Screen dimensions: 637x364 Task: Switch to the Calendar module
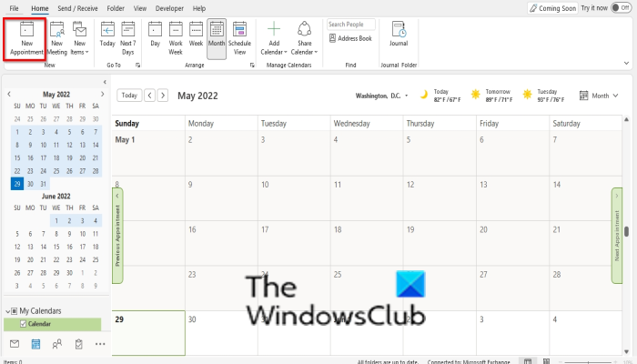(35, 344)
